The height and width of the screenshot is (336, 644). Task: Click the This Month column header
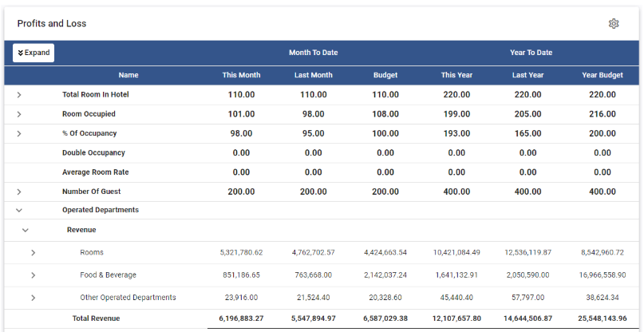241,76
